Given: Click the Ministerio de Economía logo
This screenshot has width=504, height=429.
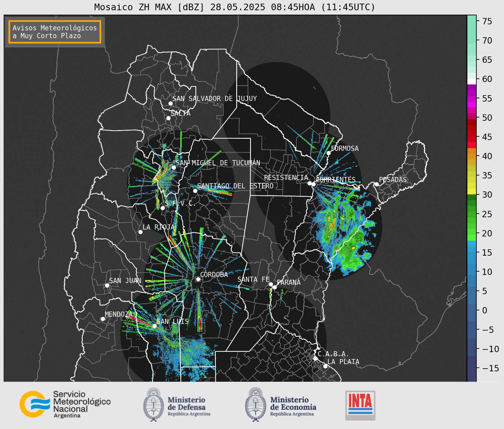Looking at the screenshot, I should [281, 404].
